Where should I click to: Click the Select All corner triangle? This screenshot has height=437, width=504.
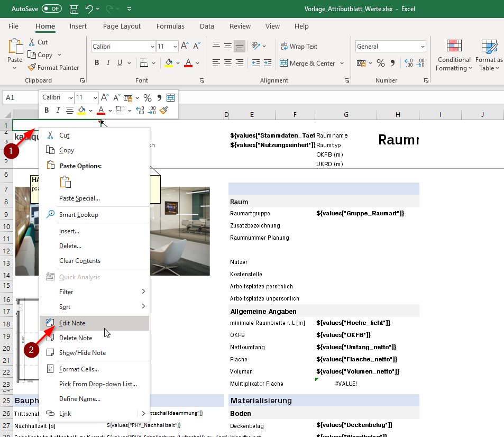coord(8,114)
